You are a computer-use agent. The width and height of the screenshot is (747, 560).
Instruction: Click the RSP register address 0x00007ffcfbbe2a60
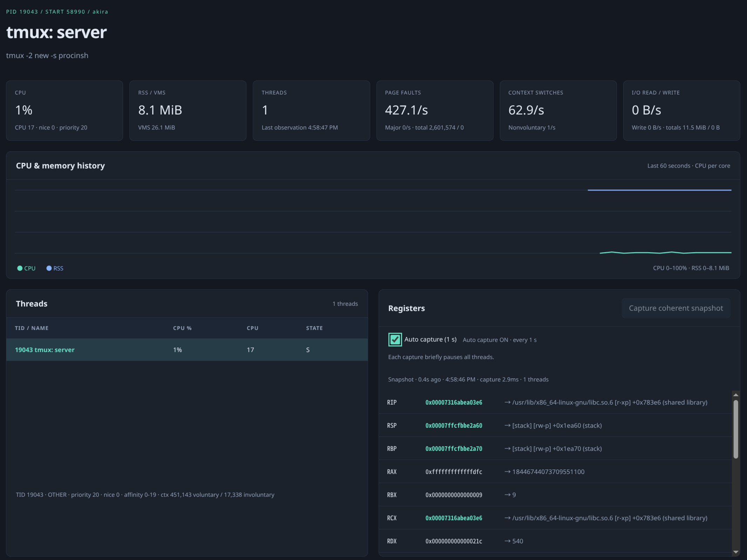pyautogui.click(x=454, y=425)
